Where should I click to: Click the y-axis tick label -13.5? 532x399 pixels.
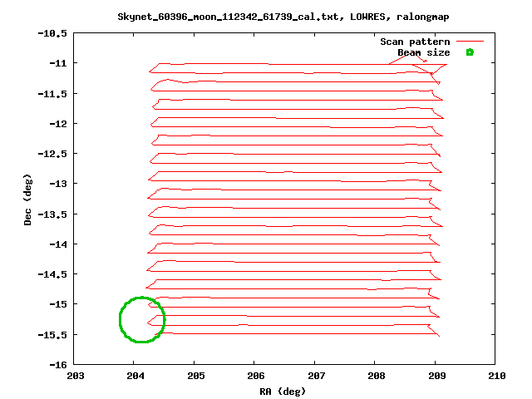click(52, 214)
